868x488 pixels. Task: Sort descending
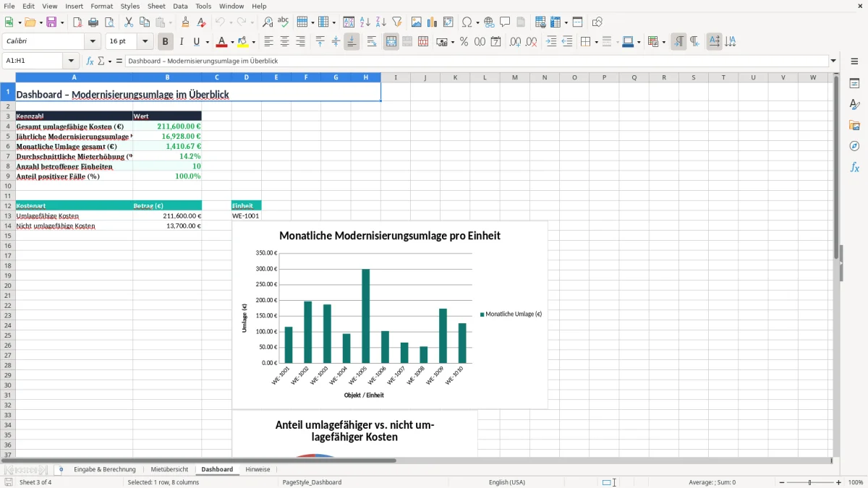tap(381, 22)
